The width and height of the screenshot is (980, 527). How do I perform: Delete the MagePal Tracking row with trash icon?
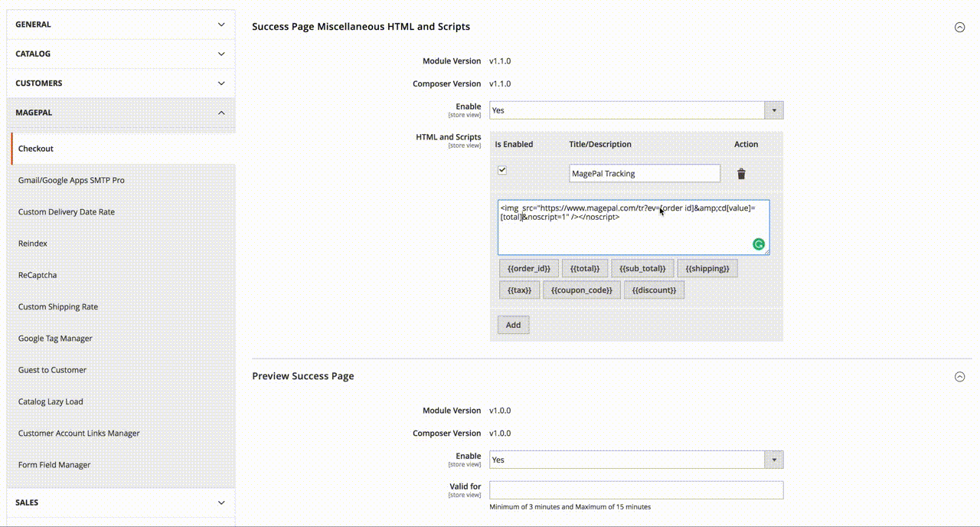pyautogui.click(x=741, y=174)
